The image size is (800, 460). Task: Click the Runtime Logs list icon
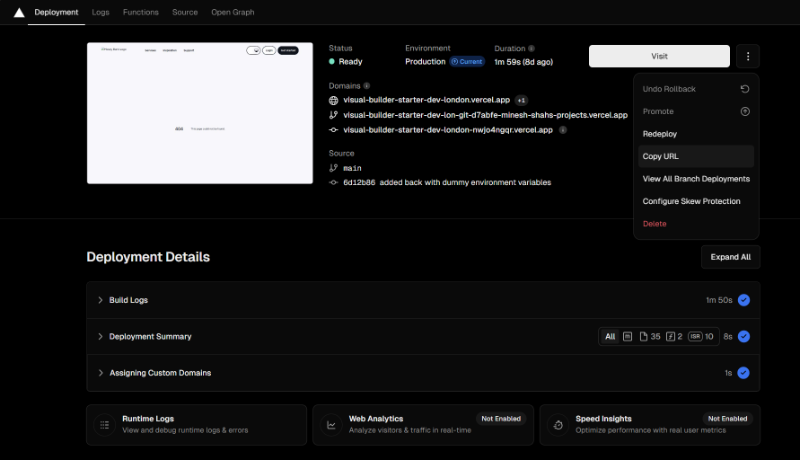coord(104,424)
